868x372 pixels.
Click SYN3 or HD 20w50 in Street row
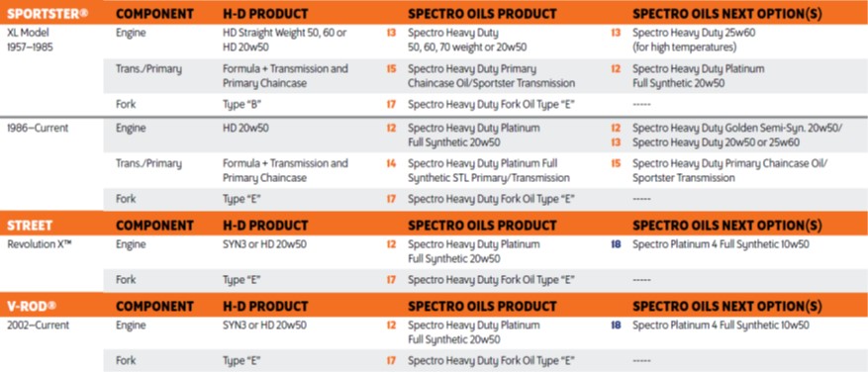[264, 244]
